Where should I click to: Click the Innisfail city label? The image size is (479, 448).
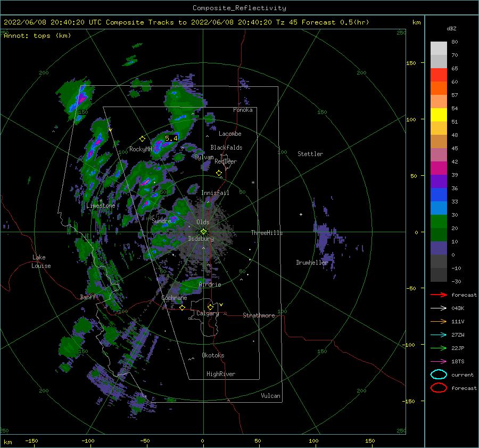point(215,193)
